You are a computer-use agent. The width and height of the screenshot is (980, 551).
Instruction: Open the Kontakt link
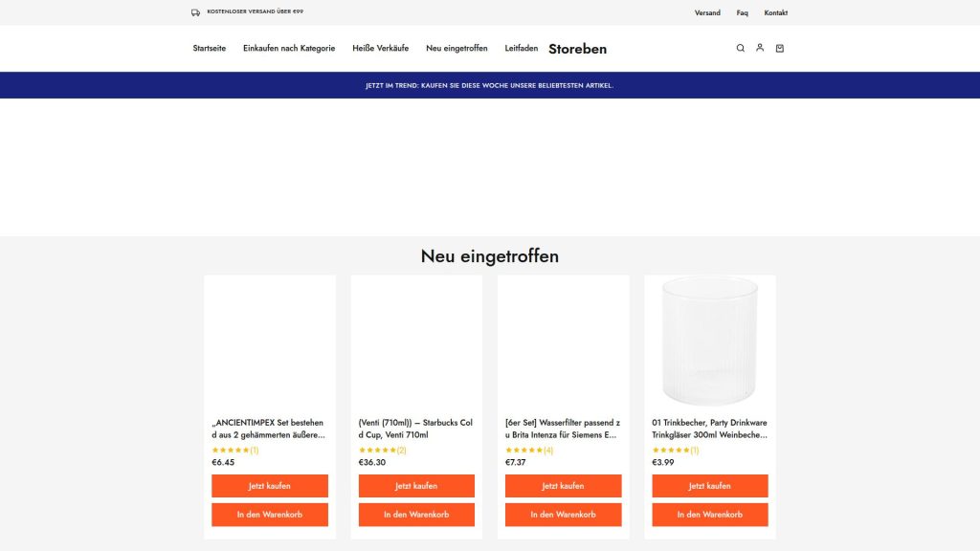coord(775,12)
